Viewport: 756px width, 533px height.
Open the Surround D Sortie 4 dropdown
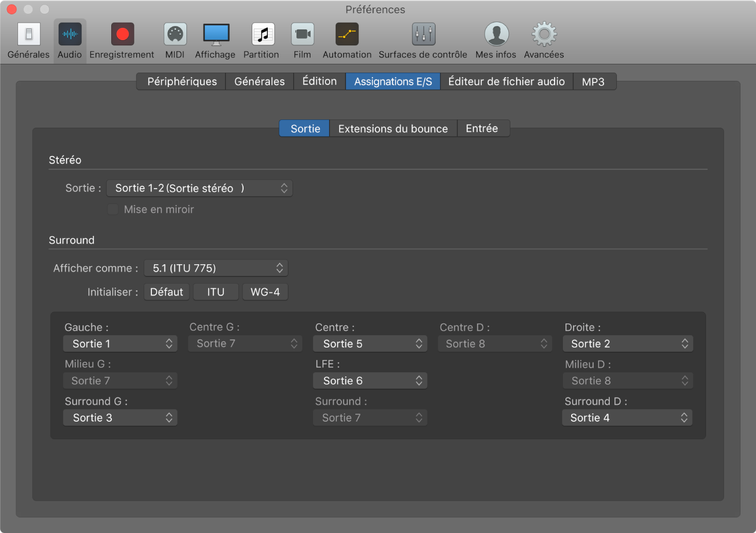click(627, 418)
